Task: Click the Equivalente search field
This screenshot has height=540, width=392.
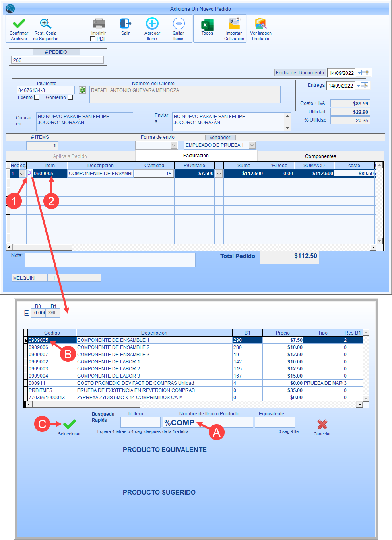Action: coord(275,422)
